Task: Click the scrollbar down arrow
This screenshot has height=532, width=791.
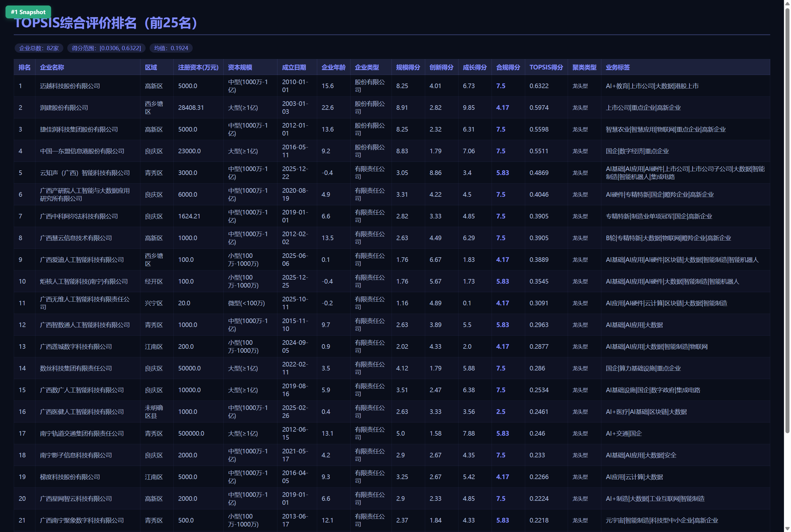Action: tap(787, 529)
